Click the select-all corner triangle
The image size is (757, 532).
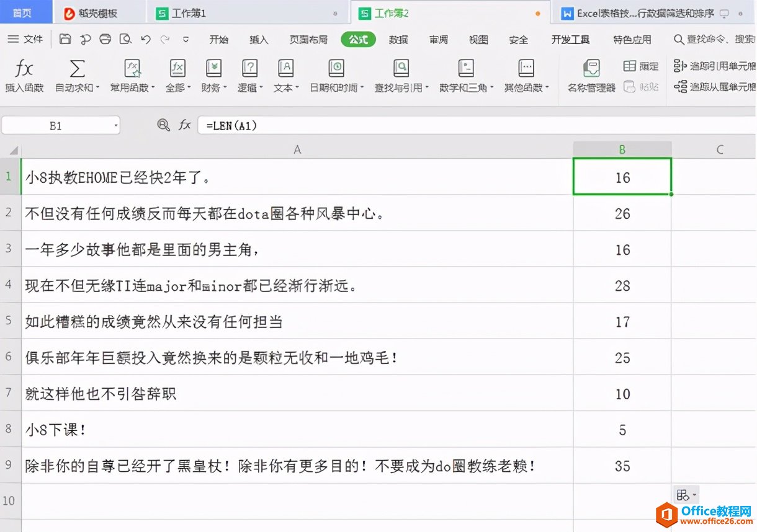pyautogui.click(x=12, y=151)
